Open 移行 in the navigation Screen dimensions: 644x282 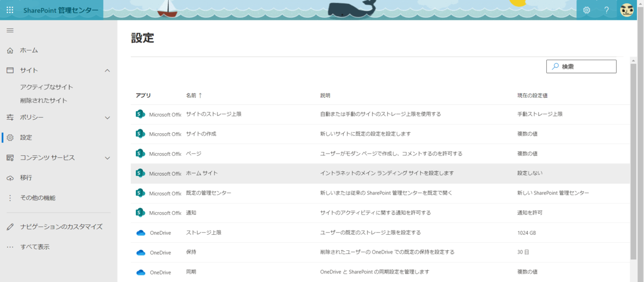point(26,178)
